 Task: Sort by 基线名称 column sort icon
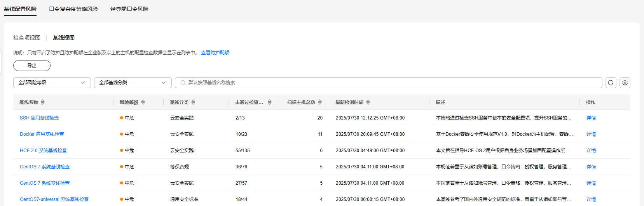(43, 102)
